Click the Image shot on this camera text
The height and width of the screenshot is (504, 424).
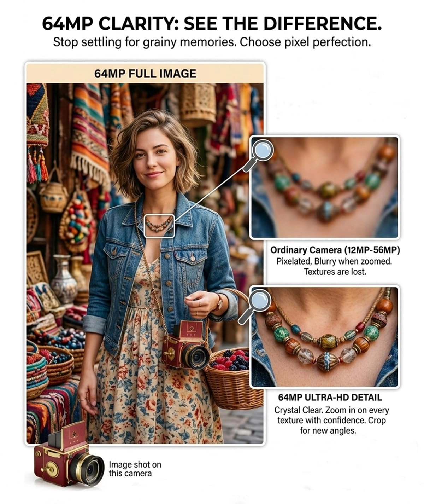[135, 469]
